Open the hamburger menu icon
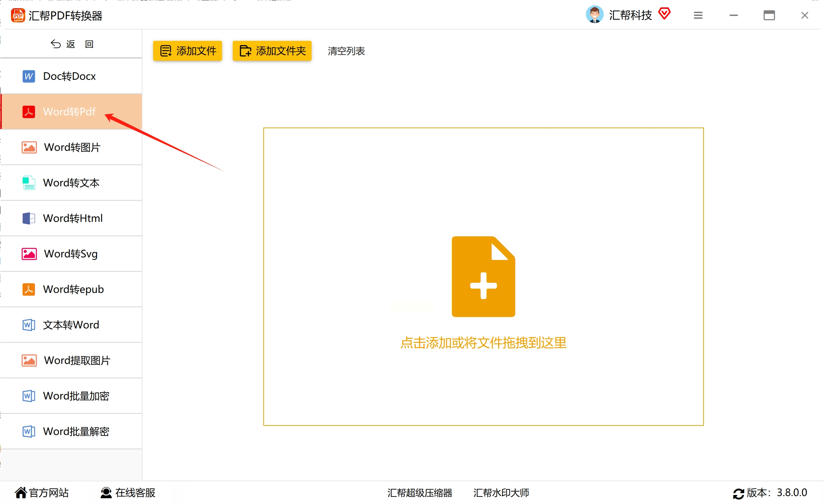 [x=698, y=15]
